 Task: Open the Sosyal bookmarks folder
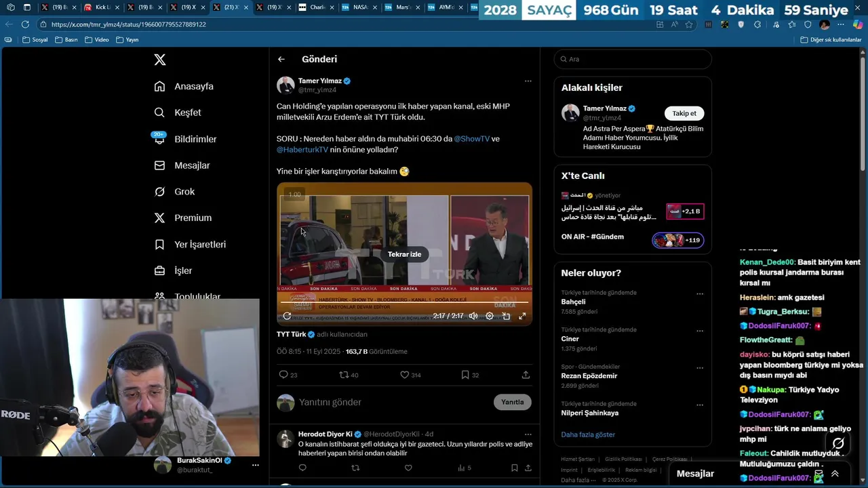point(35,39)
